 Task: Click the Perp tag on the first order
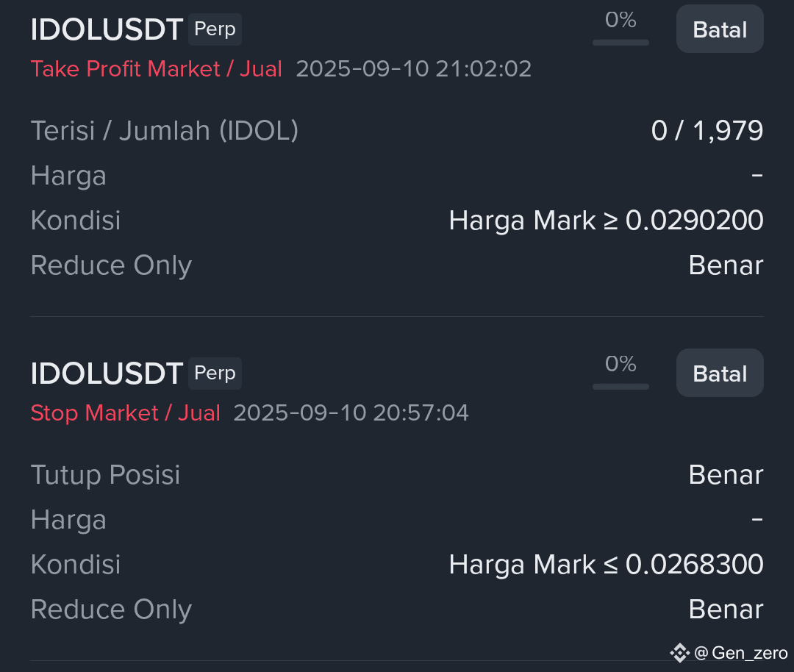[x=215, y=29]
